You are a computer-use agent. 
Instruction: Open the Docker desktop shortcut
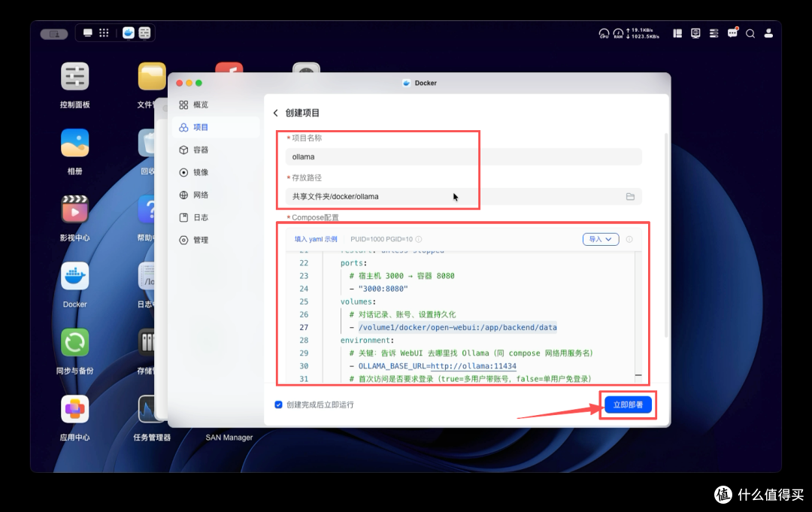tap(74, 276)
